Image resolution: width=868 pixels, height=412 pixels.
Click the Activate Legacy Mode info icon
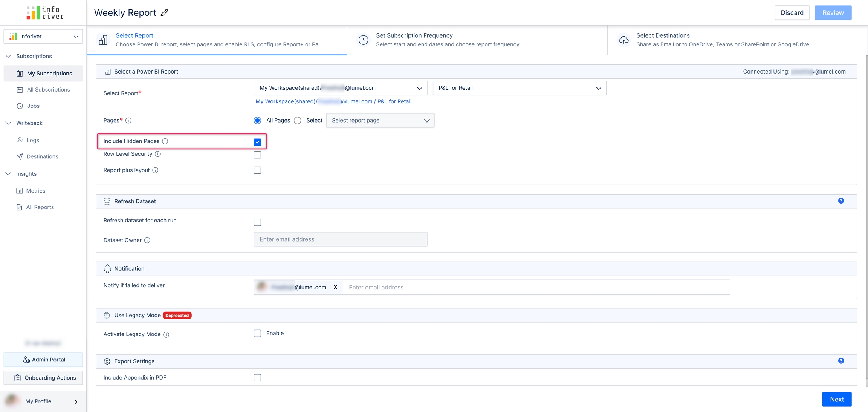[x=166, y=335]
